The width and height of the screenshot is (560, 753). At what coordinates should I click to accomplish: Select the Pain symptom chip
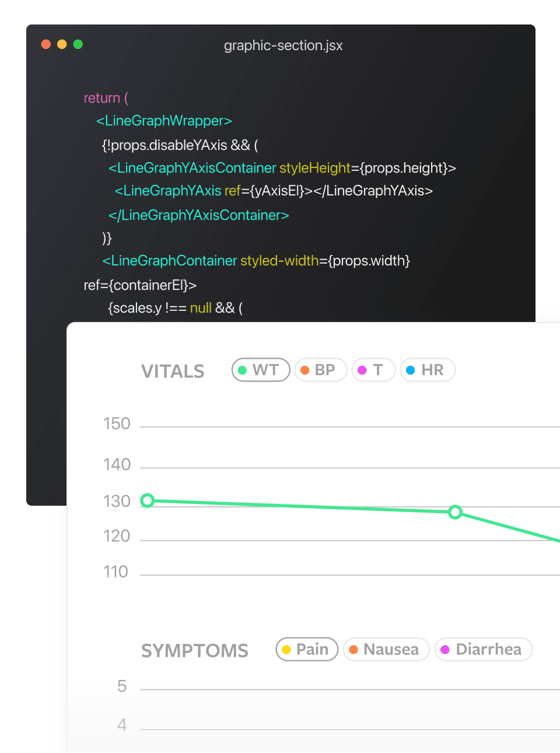[307, 649]
